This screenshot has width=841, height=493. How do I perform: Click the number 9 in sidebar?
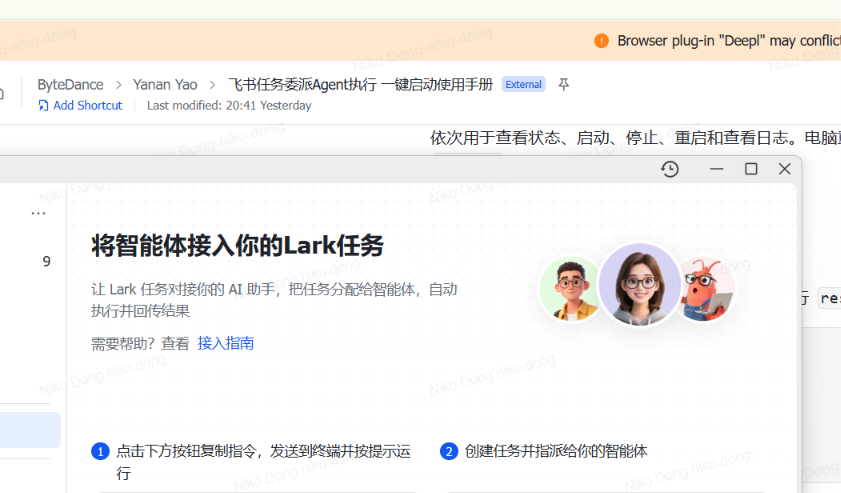coord(47,262)
